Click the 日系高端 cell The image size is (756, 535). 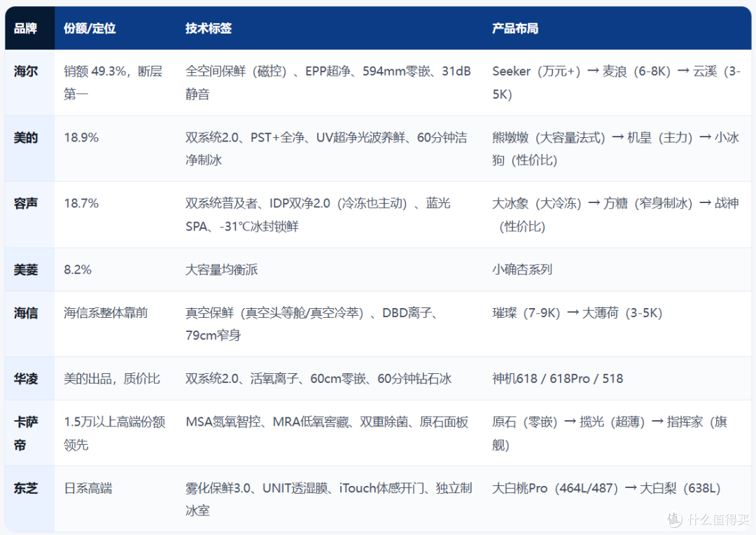coord(115,499)
